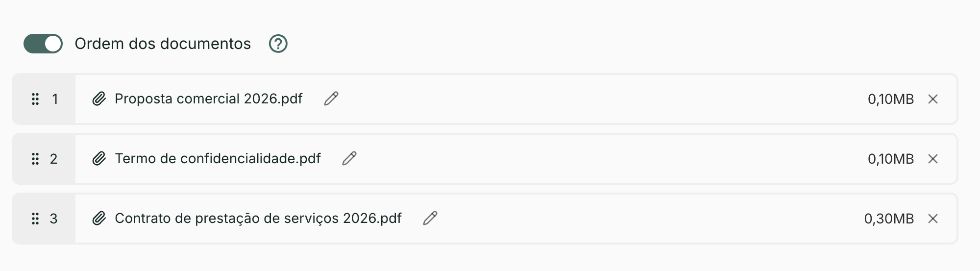This screenshot has width=980, height=271.
Task: Delete Termo de confidencialidade.pdf from the list
Action: click(933, 159)
